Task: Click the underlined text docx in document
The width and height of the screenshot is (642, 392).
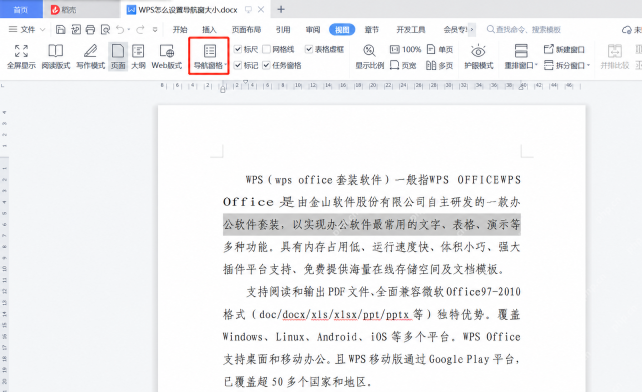Action: (x=294, y=315)
